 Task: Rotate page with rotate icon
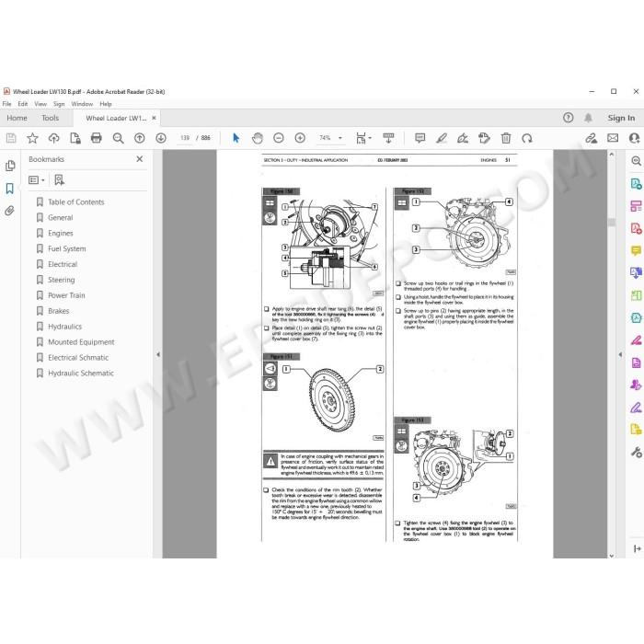[x=527, y=138]
